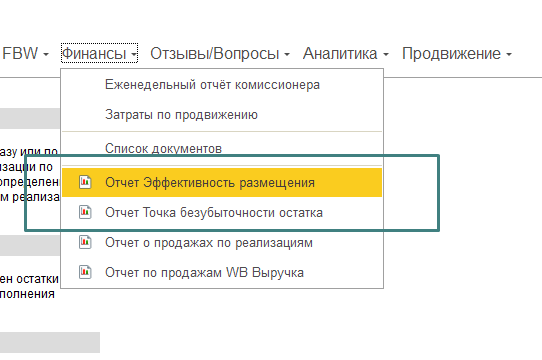Expand the arrow next to FBW

[46, 54]
